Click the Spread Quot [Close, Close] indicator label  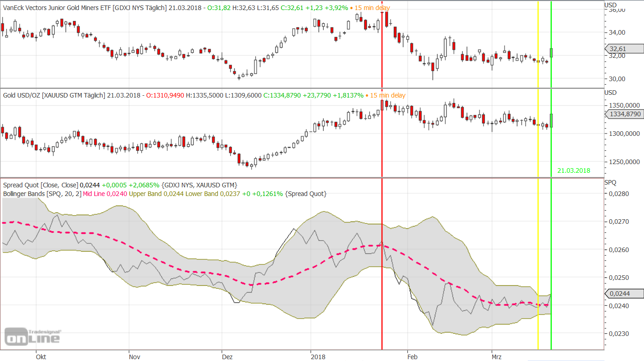tap(41, 185)
